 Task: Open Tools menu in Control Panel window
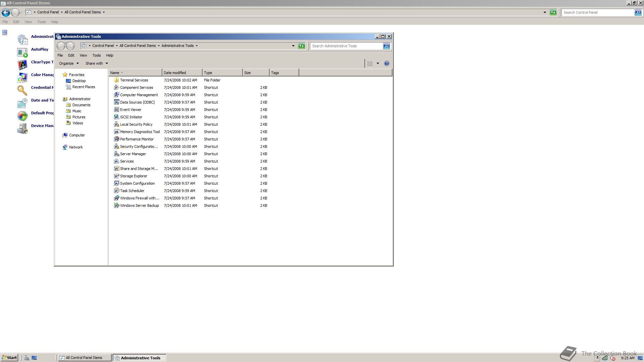click(42, 22)
